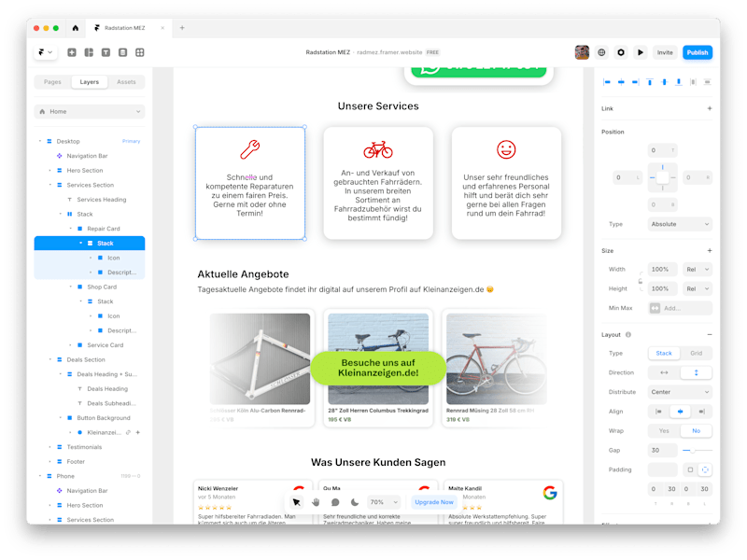
Task: Align left using the first alignment icon
Action: 606,82
